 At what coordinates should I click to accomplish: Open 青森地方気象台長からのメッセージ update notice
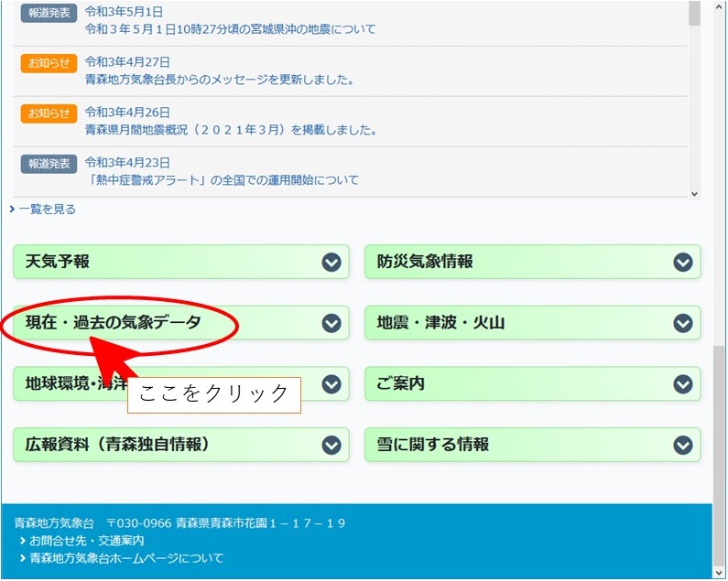point(219,80)
